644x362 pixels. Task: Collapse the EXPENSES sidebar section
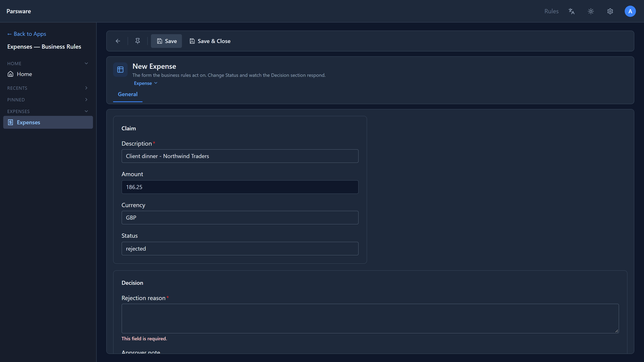coord(86,111)
